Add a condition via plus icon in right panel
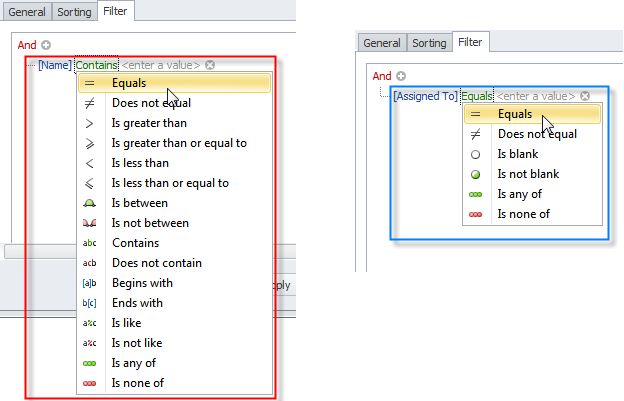Image resolution: width=624 pixels, height=401 pixels. (401, 76)
